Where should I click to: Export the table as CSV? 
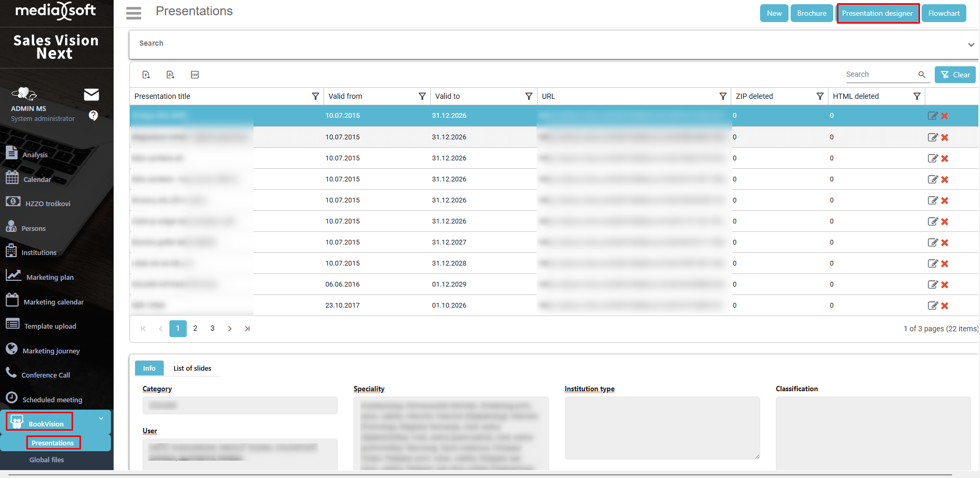tap(195, 75)
